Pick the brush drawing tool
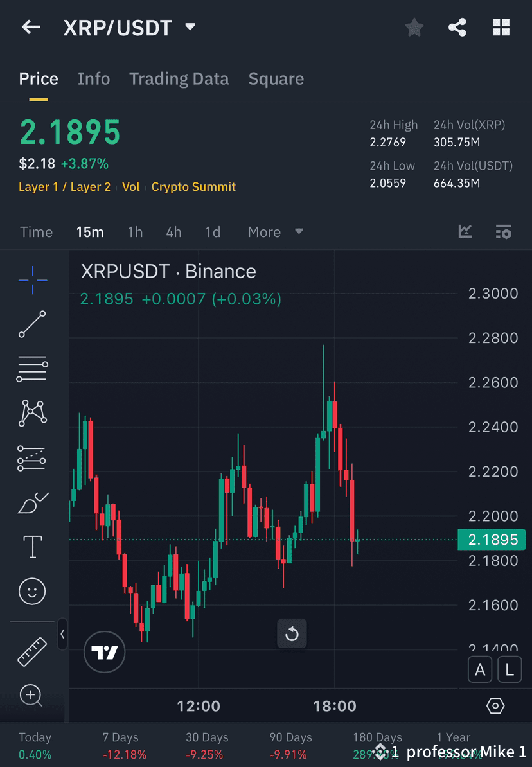The width and height of the screenshot is (532, 767). click(32, 502)
